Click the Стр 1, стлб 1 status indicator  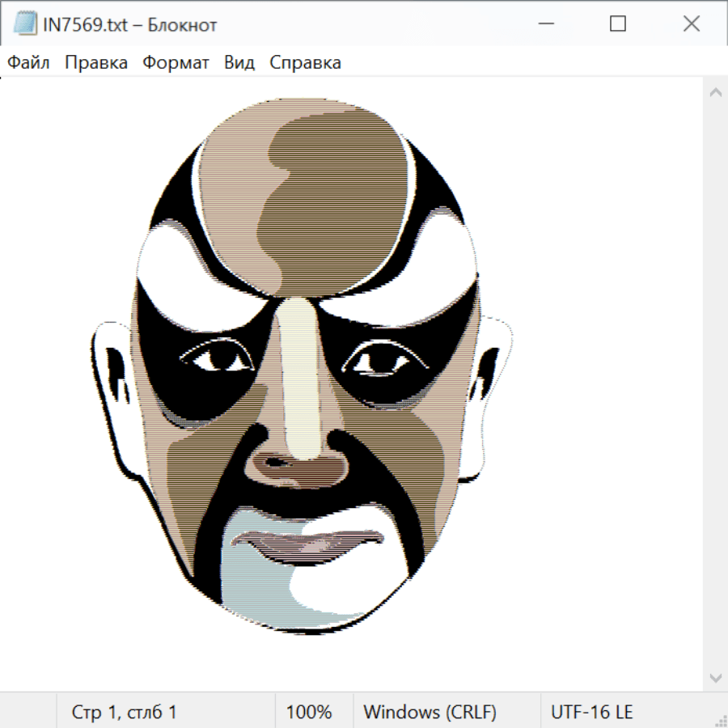[124, 712]
